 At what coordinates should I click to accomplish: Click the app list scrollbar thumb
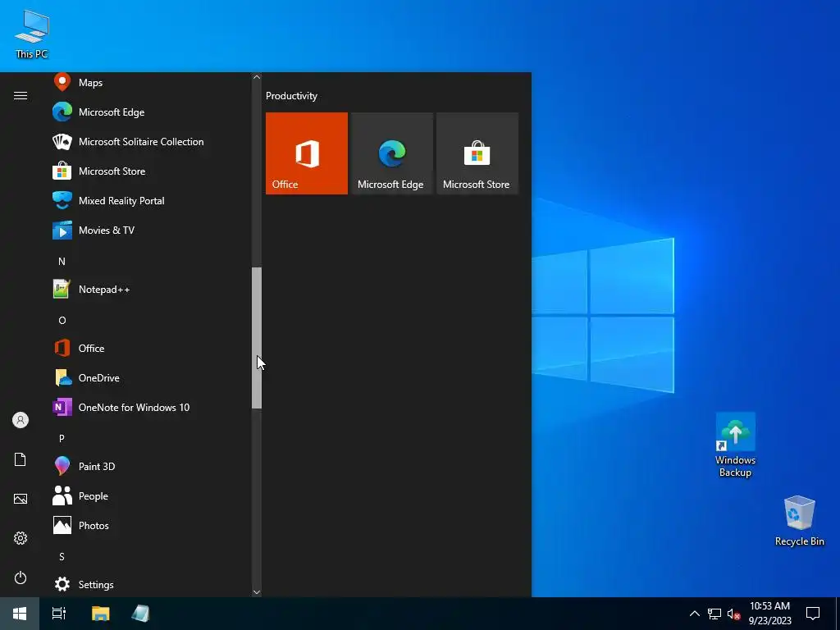tap(257, 338)
